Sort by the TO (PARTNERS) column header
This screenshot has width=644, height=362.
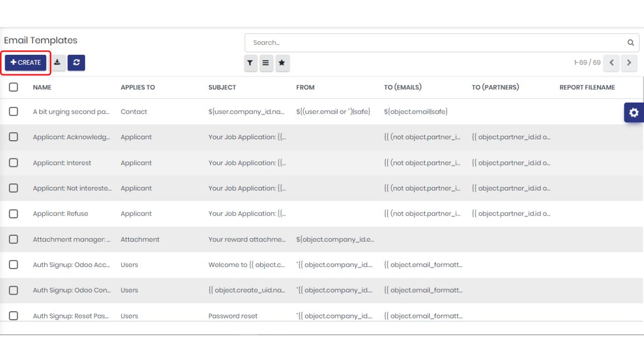click(x=496, y=87)
